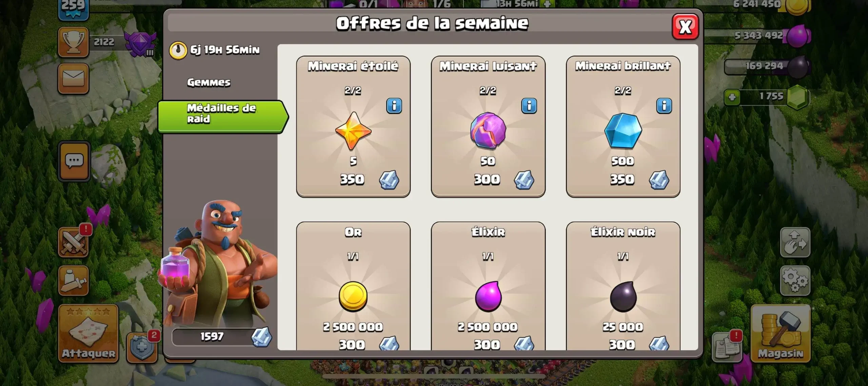Open the chat speech bubble
The image size is (868, 386).
pos(74,161)
